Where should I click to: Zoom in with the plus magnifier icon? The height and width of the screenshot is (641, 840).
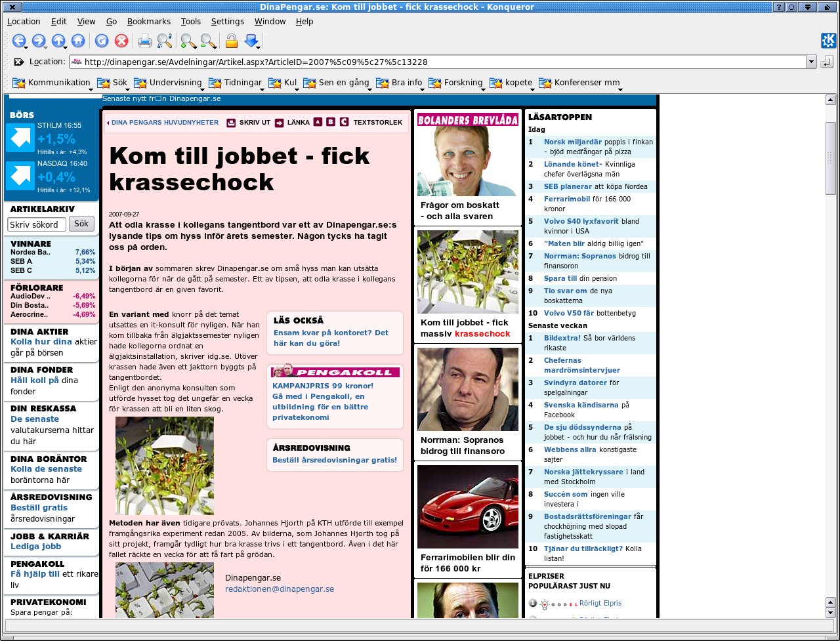click(x=188, y=41)
